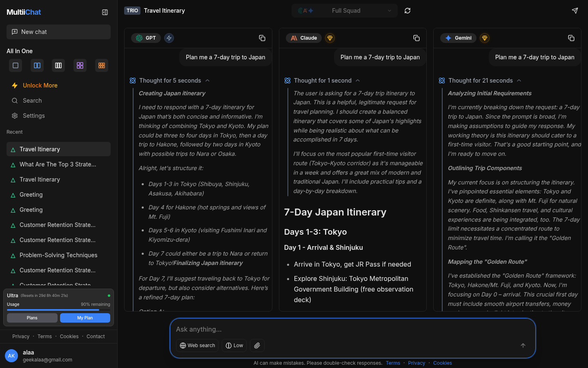Open Problem-Solving Techniques chat
Viewport: 588px width, 368px height.
[x=58, y=255]
